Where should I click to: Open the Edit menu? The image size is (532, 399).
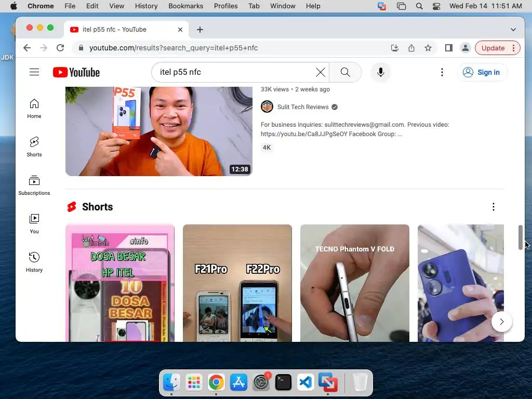pyautogui.click(x=92, y=6)
